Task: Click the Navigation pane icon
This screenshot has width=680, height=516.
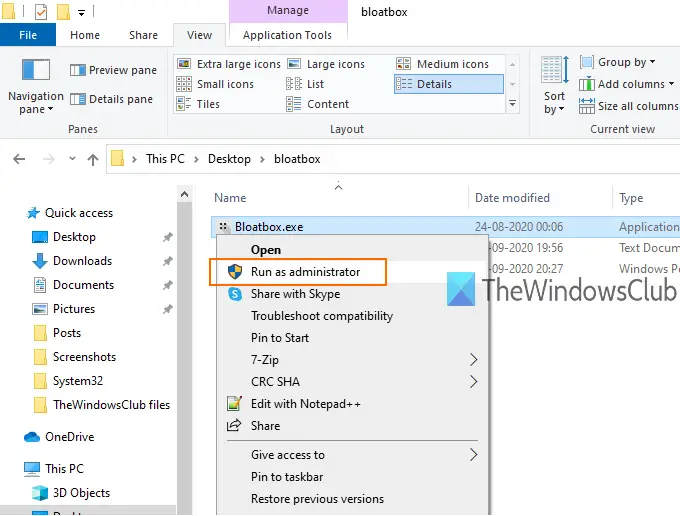Action: tap(36, 69)
